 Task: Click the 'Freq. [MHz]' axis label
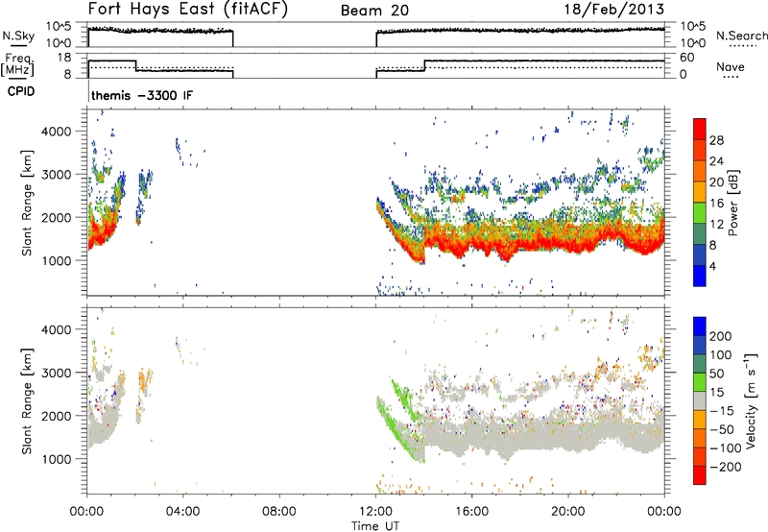[x=17, y=64]
